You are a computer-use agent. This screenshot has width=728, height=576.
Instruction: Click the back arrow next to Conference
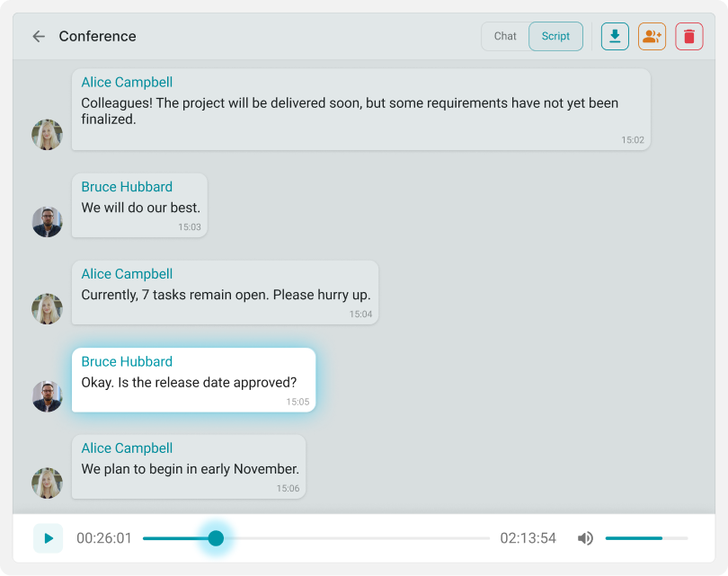point(38,36)
